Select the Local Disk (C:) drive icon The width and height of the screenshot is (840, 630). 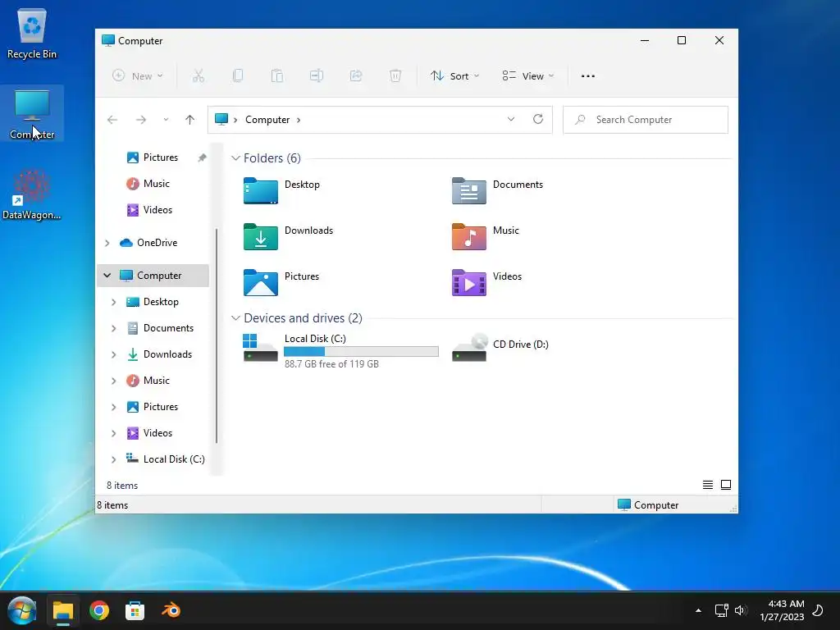(260, 348)
